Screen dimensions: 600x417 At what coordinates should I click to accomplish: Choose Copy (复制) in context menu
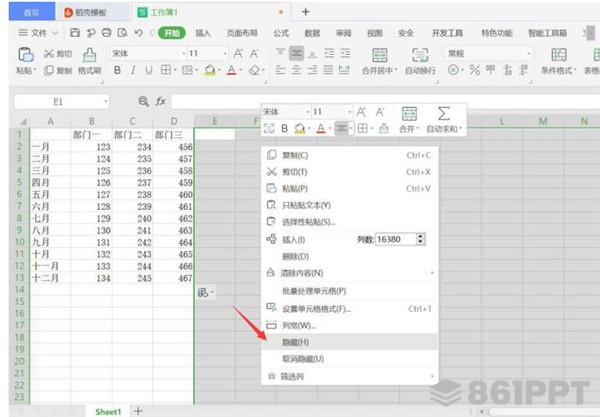(350, 155)
